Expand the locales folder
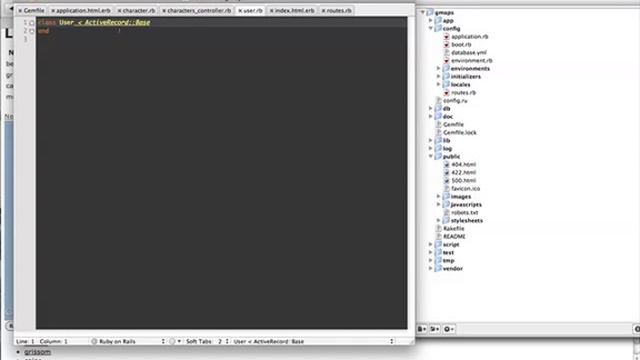This screenshot has width=640, height=360. pos(439,84)
